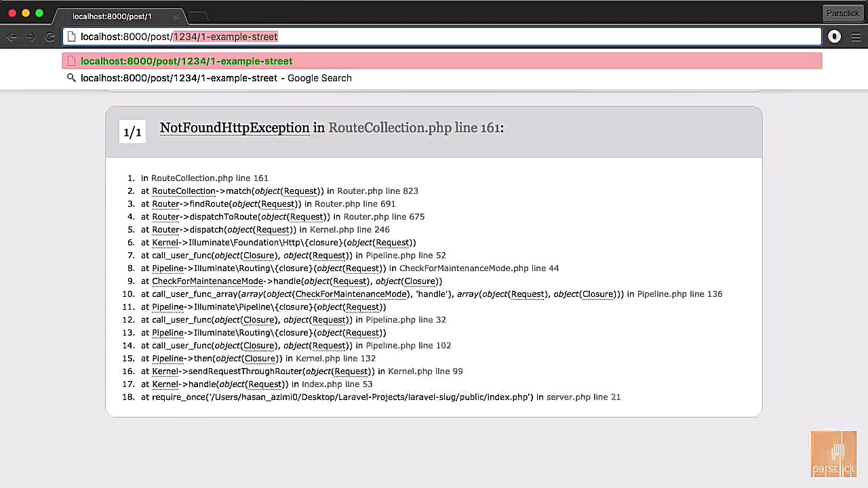Choose the Google Search suggestion for the URL
The image size is (868, 488).
tap(441, 78)
